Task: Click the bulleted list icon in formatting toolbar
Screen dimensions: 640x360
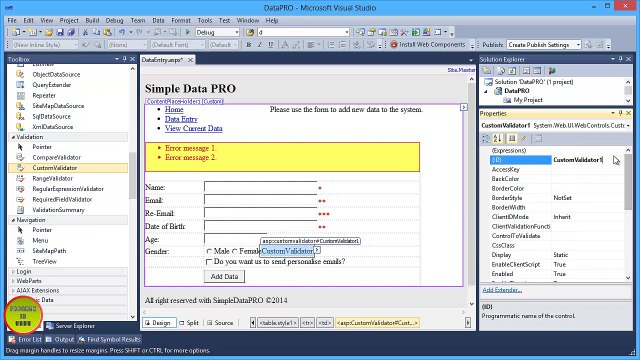Action: point(331,45)
